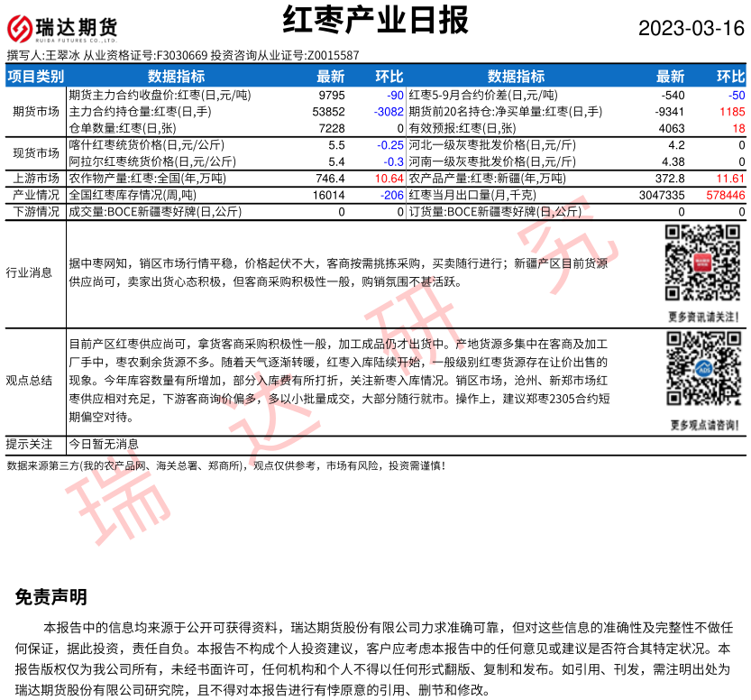
Task: Click the red export change value 578446
Action: tap(725, 195)
